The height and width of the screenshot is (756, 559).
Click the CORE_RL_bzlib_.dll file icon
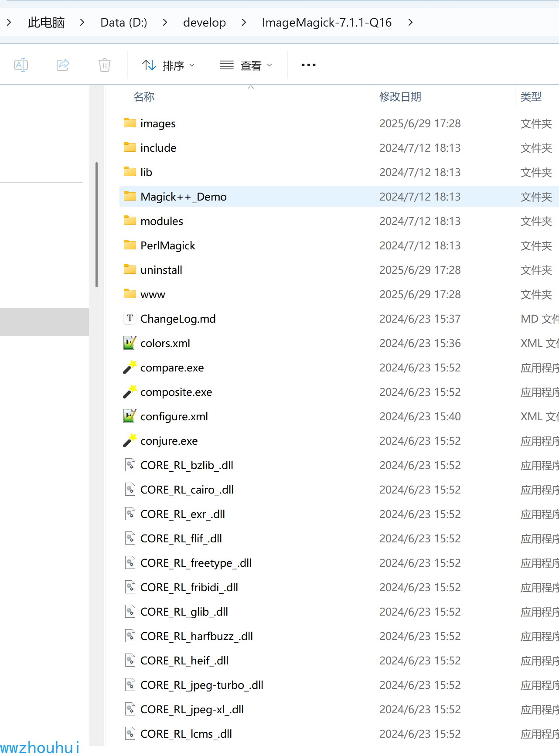coord(130,465)
